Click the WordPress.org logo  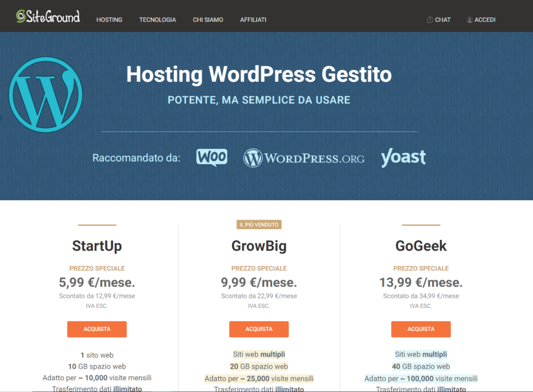(303, 158)
